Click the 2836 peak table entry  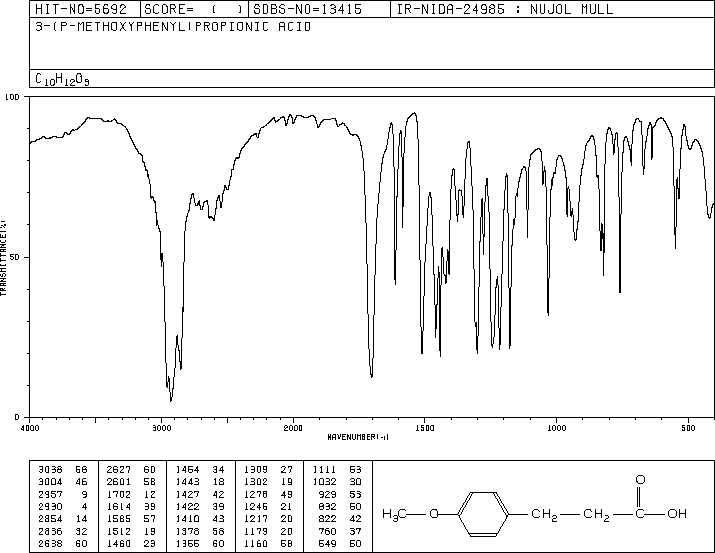(62, 531)
